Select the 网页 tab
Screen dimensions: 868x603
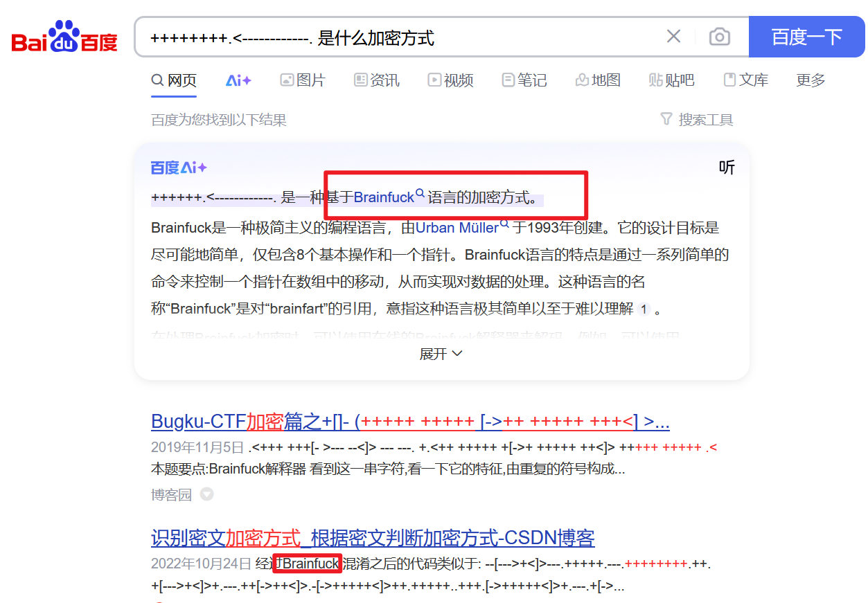[x=174, y=80]
